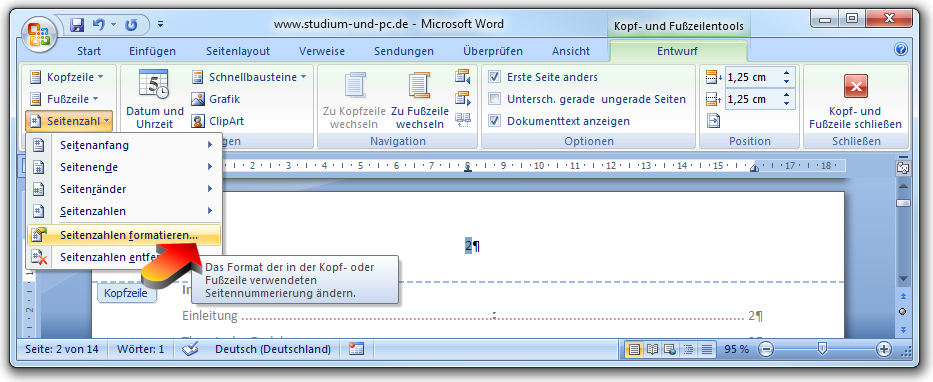Image resolution: width=933 pixels, height=382 pixels.
Task: Open the Sendungen ribbon tab
Action: 404,51
